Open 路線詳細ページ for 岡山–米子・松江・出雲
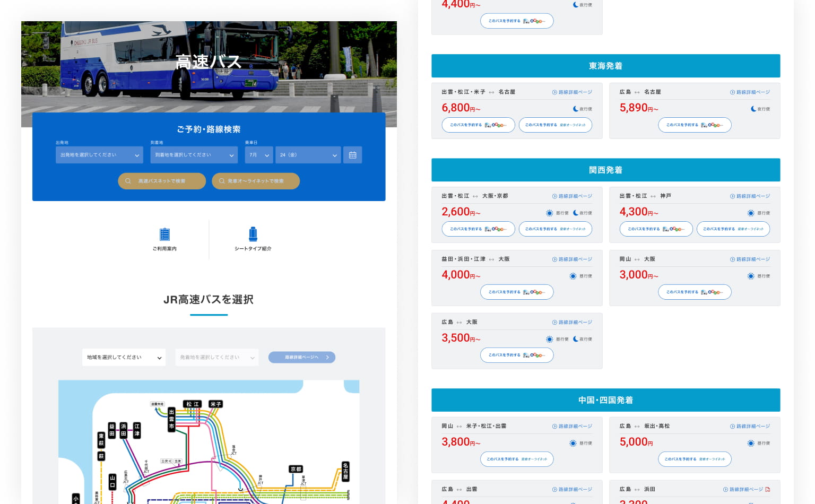Image resolution: width=815 pixels, height=504 pixels. click(x=572, y=427)
